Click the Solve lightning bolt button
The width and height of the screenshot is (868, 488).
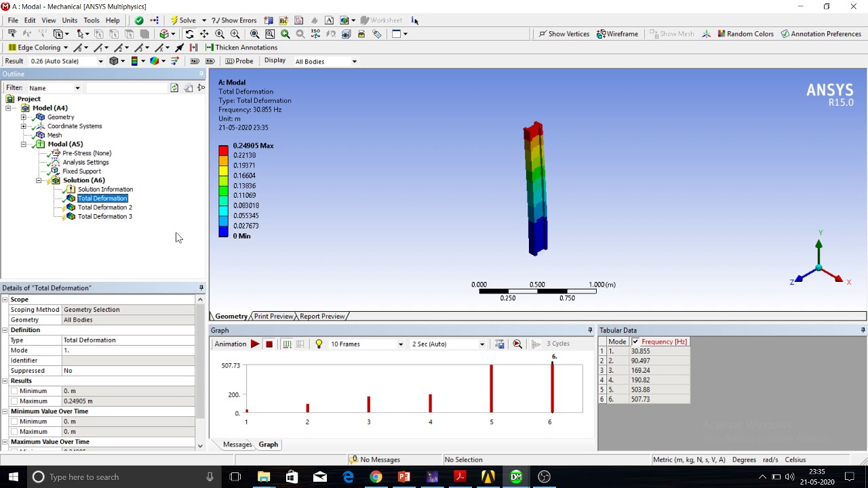click(183, 20)
